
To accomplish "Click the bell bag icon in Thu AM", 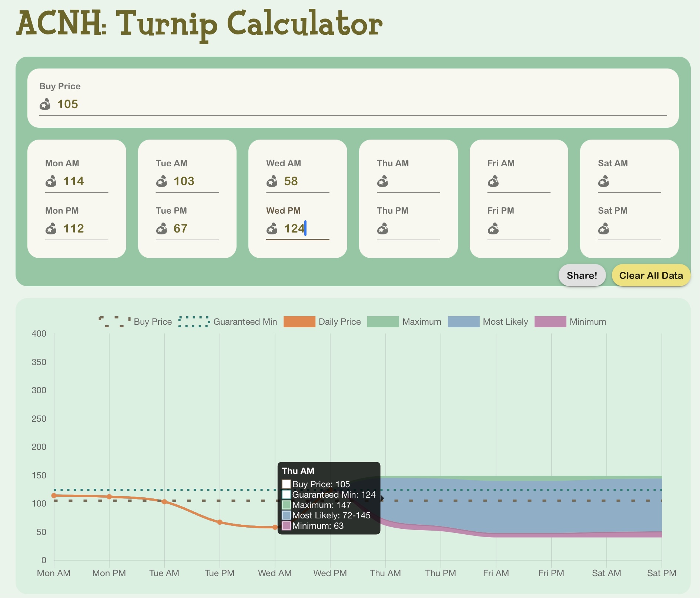I will [x=382, y=181].
